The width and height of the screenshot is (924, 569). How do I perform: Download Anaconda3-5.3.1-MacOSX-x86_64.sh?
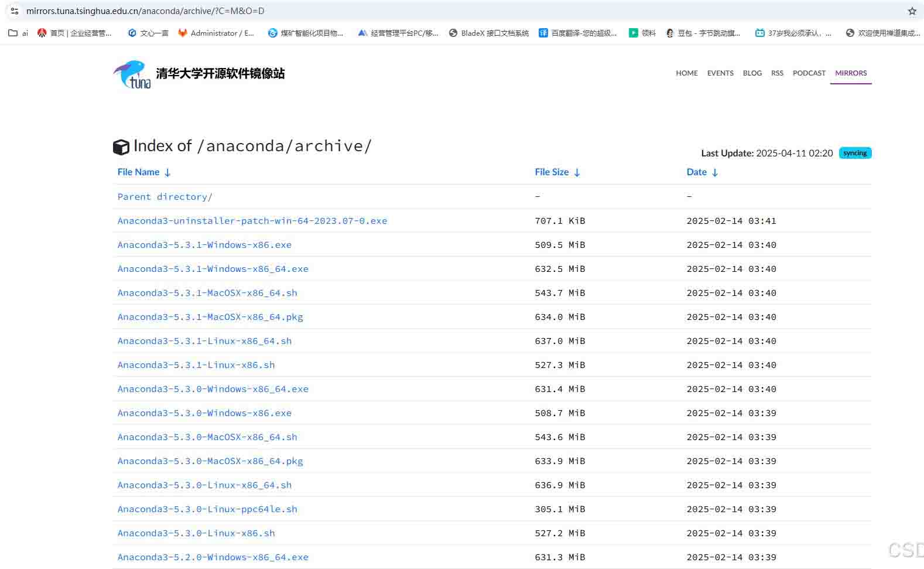[207, 293]
